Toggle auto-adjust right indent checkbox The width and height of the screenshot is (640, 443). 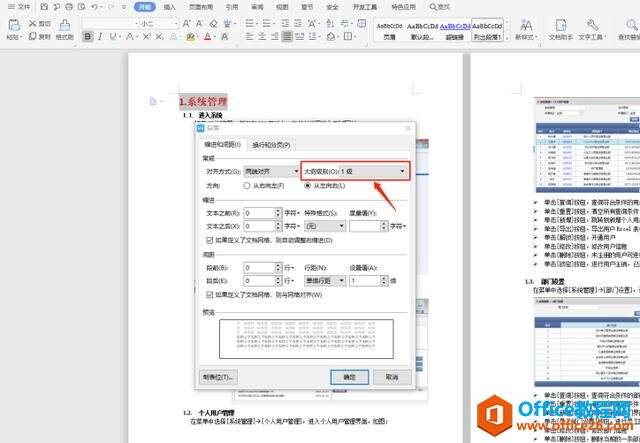(x=210, y=240)
